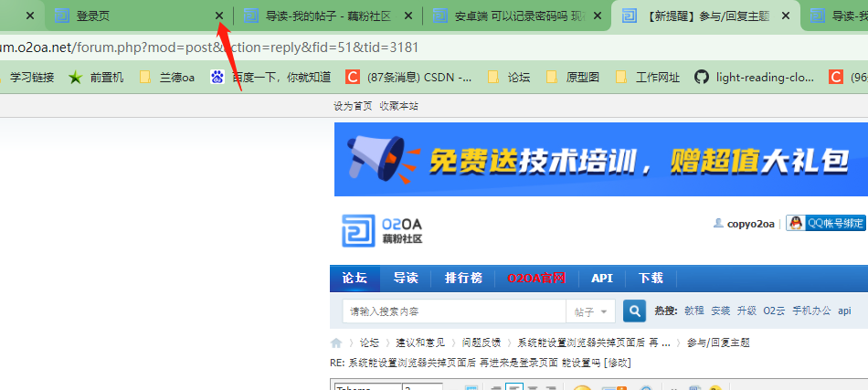
Task: Select the 【新提醒】参与/回复主题 tab
Action: click(x=705, y=16)
